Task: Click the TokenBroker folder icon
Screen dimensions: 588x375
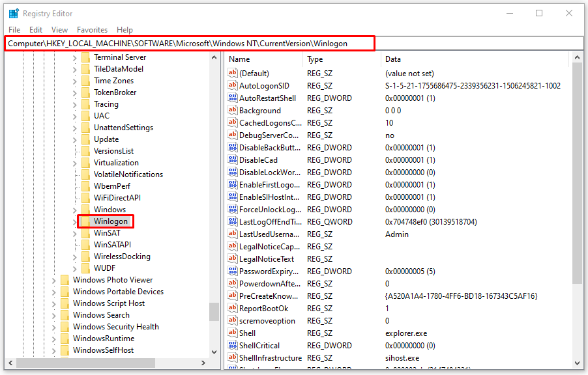Action: [86, 92]
